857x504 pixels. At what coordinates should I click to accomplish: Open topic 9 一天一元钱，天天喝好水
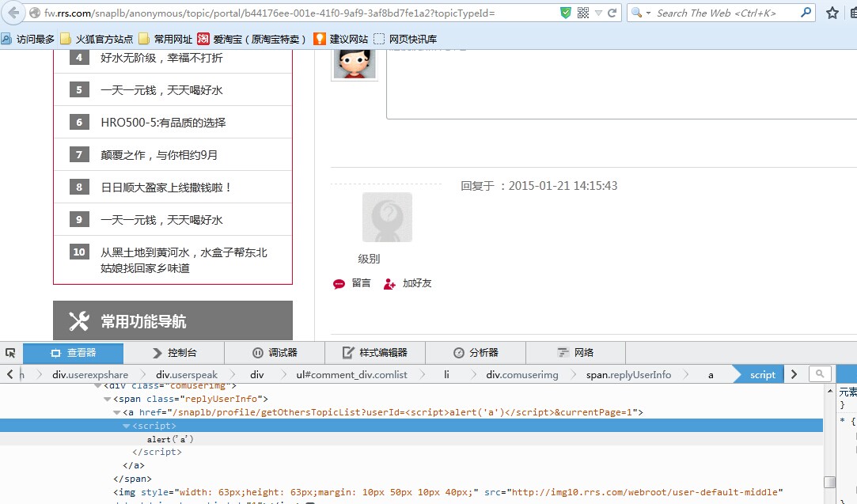(x=161, y=220)
